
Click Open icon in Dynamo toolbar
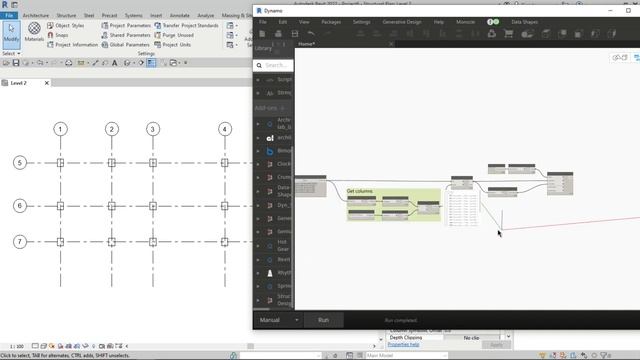(x=278, y=34)
